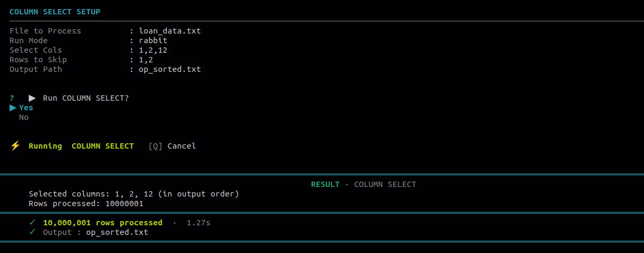Click the triangle before Run COLUMN SELECT?
The image size is (644, 253).
point(32,98)
